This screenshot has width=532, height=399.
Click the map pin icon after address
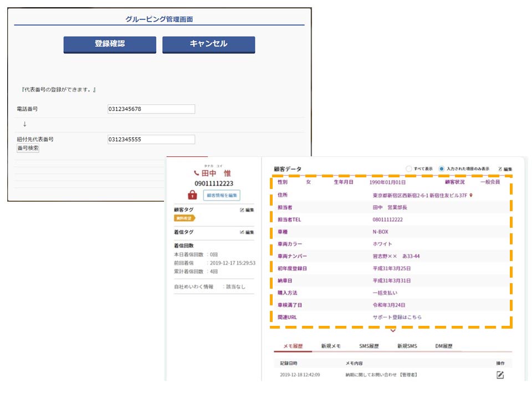pyautogui.click(x=471, y=196)
